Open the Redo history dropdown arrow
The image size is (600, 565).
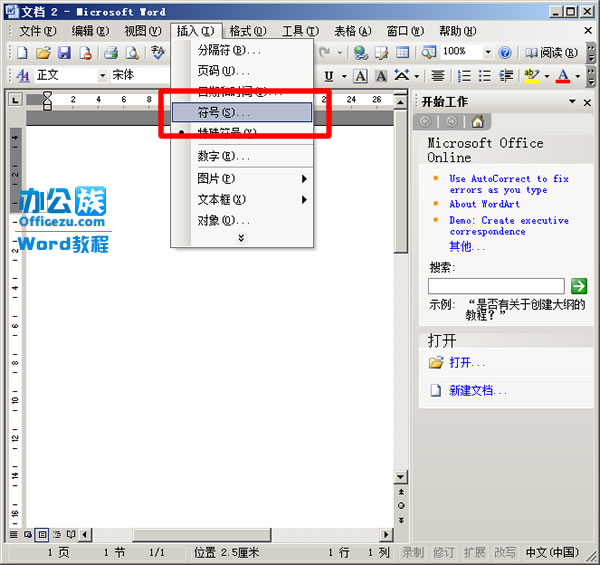pos(340,52)
